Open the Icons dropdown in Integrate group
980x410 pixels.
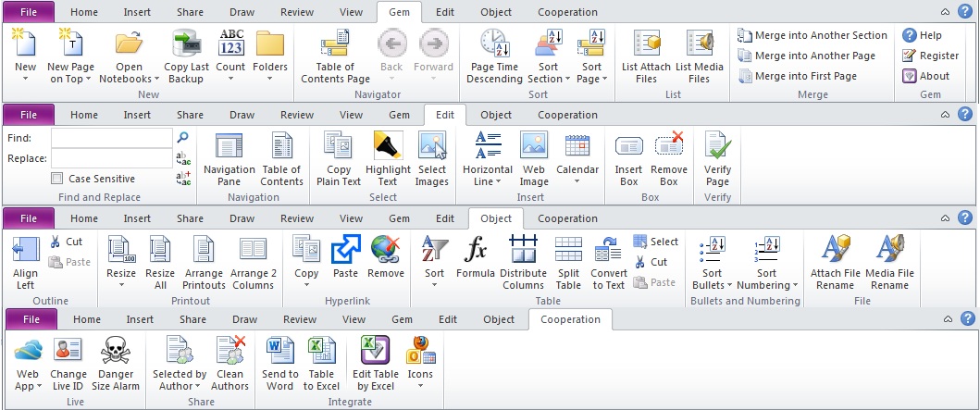[420, 386]
